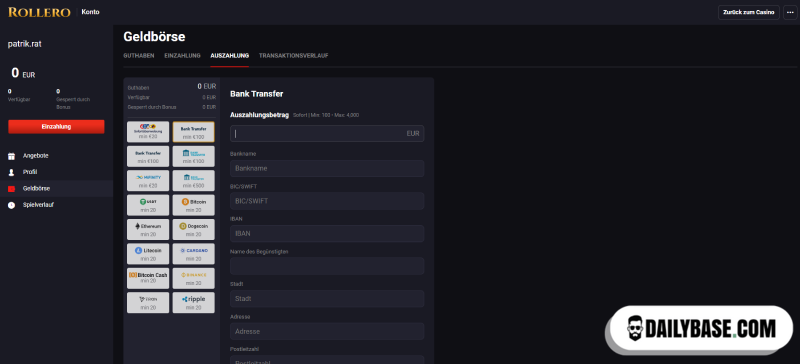Select the Ethereum withdrawal tile

[148, 230]
